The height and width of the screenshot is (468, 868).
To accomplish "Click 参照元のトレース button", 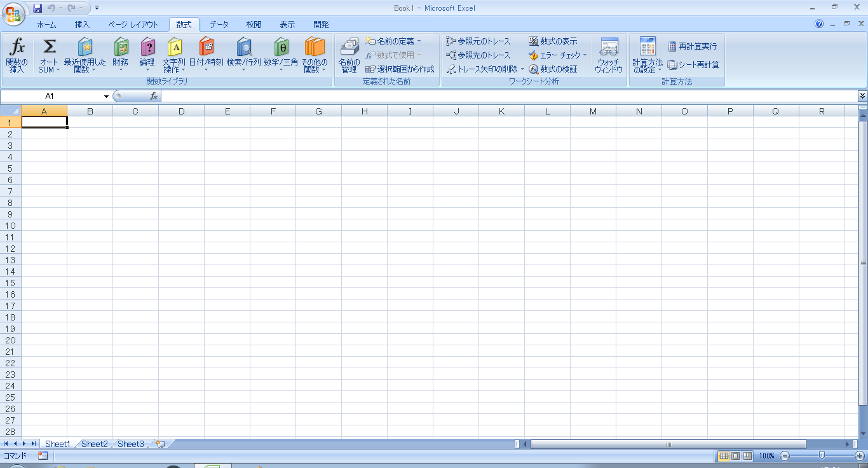I will [478, 41].
